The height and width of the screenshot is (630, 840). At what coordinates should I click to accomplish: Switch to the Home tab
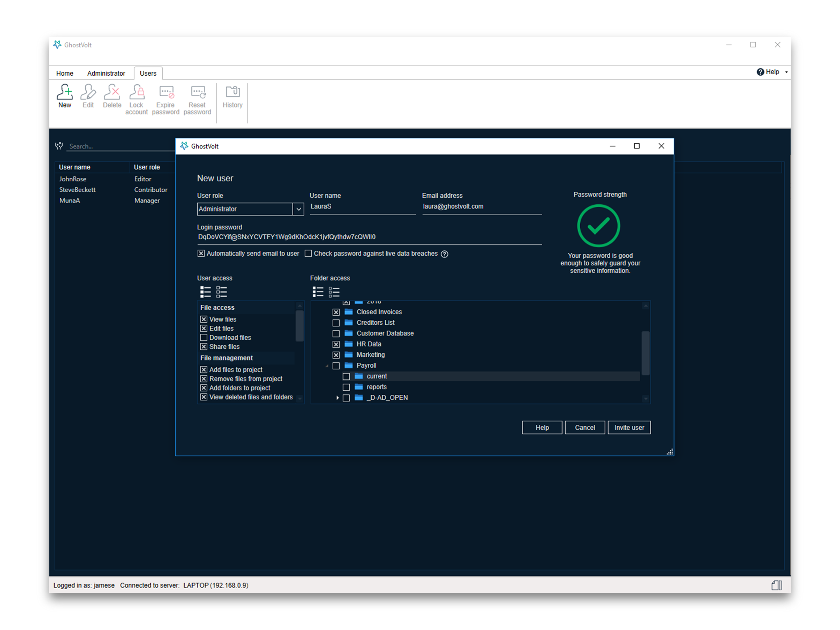(64, 73)
